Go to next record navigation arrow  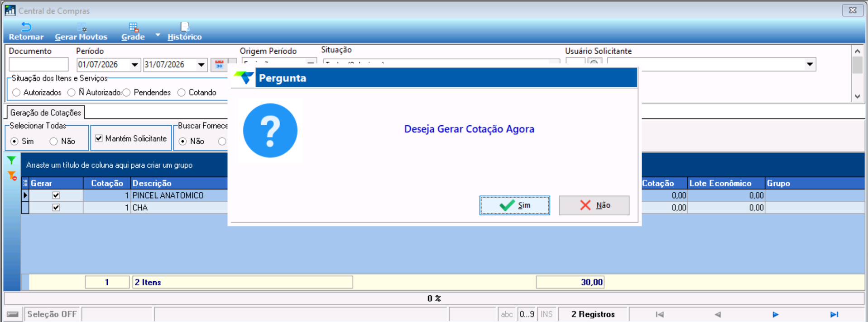(776, 314)
